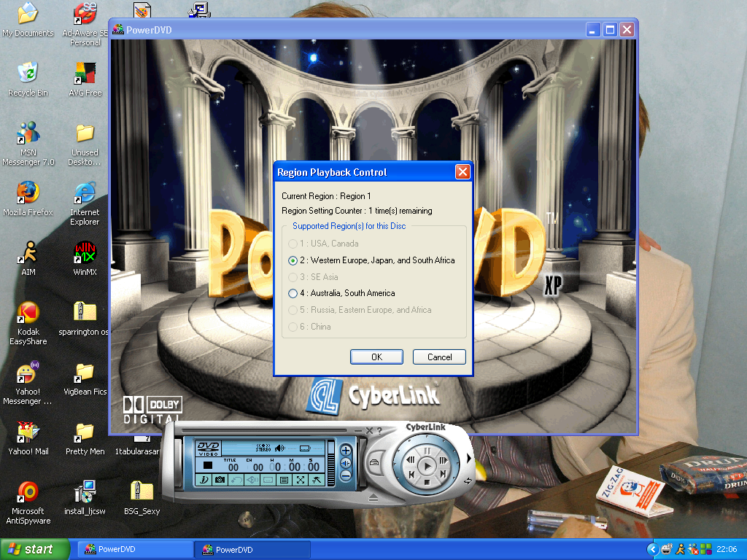Screen dimensions: 747x560
Task: Step backward frame on control wheel
Action: tap(410, 459)
